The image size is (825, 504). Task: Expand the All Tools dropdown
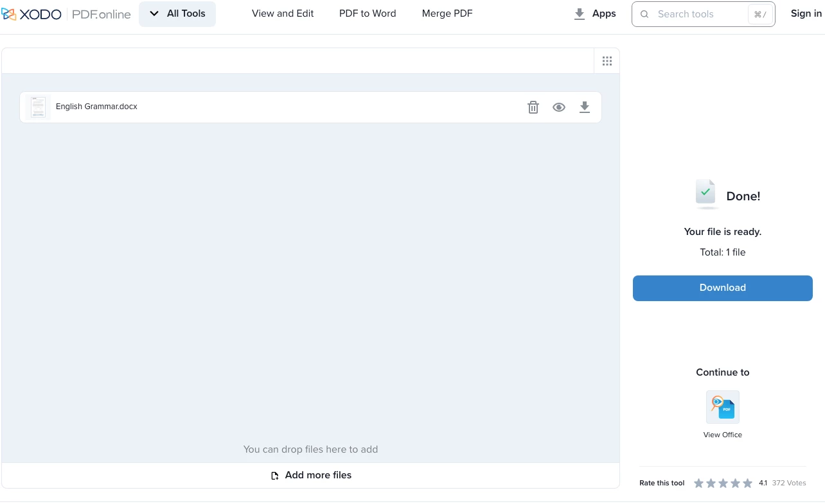point(177,14)
